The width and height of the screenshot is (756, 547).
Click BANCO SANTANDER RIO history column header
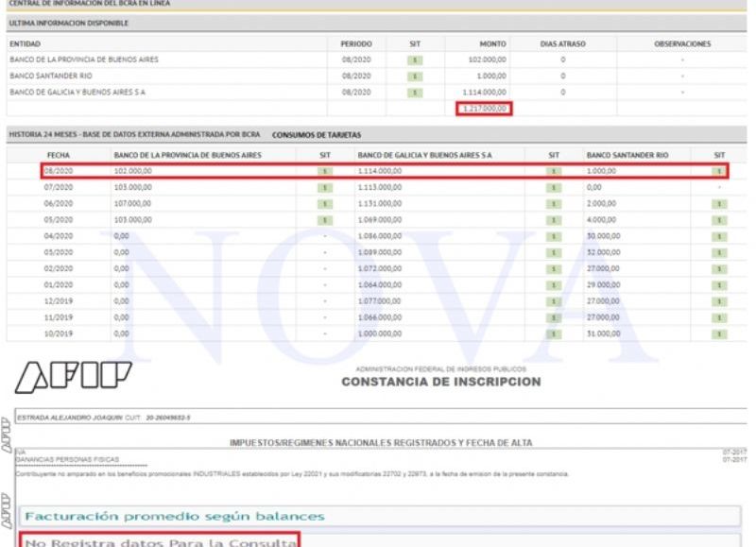pos(627,155)
